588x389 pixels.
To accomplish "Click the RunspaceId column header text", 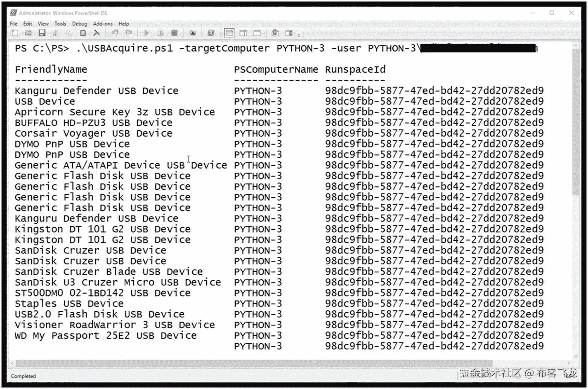I will coord(355,70).
